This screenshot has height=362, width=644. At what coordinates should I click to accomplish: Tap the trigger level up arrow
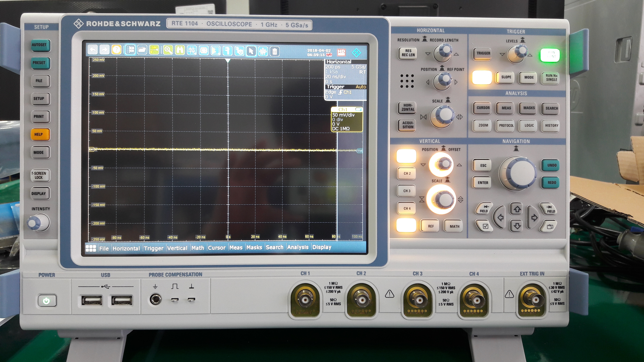(x=530, y=55)
